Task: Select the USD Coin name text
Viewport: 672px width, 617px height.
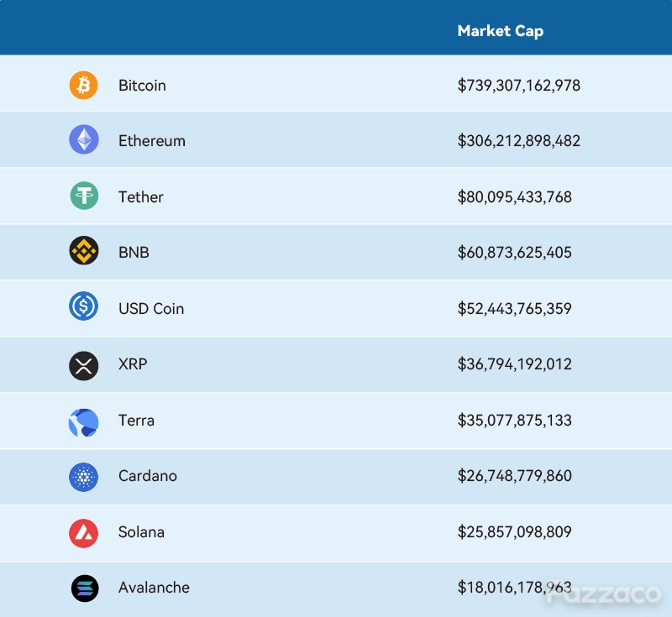Action: pyautogui.click(x=151, y=309)
